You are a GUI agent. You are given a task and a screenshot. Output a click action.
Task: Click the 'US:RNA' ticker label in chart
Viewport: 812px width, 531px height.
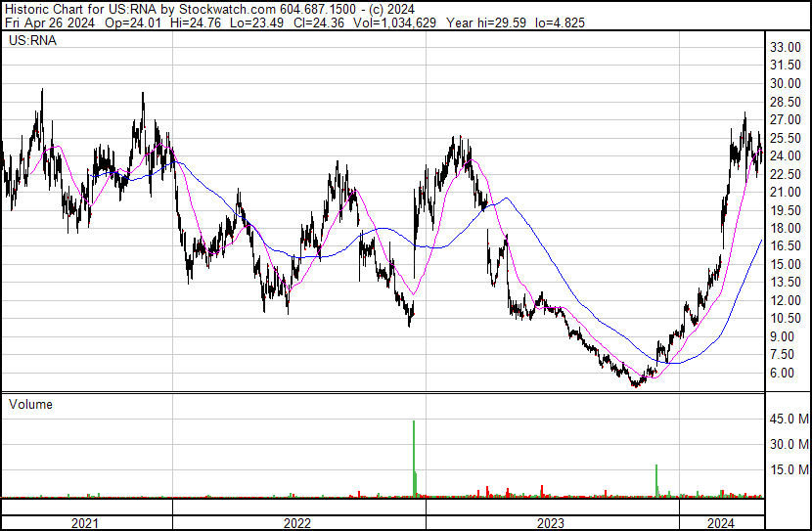click(32, 40)
